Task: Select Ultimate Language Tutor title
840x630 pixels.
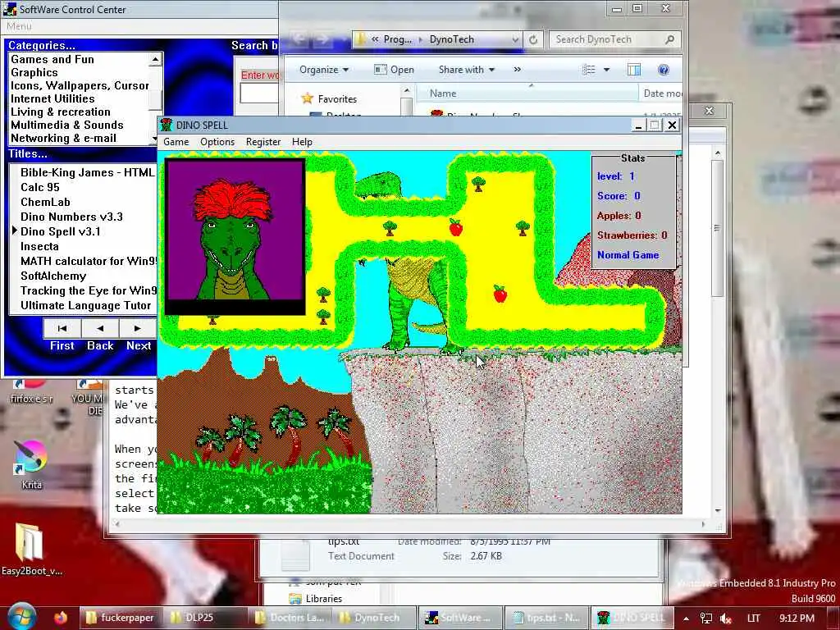Action: click(x=85, y=305)
